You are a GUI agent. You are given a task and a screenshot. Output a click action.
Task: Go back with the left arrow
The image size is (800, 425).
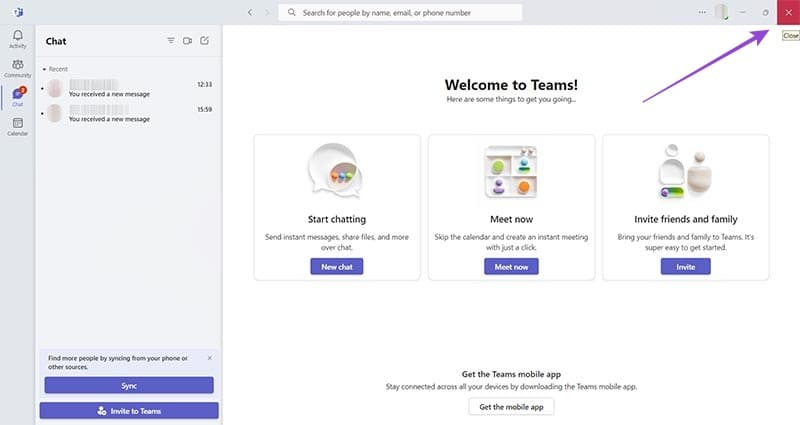(250, 12)
